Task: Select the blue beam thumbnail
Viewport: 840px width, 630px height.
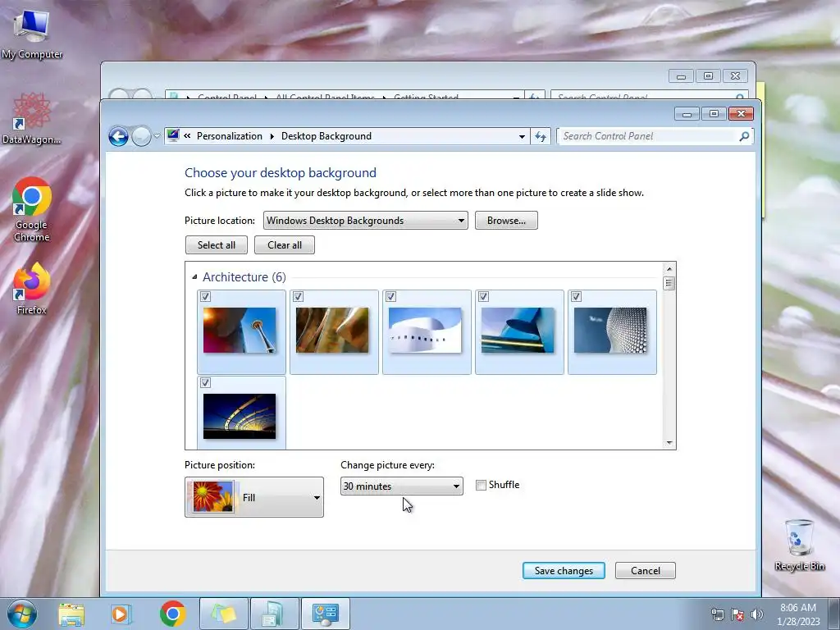Action: (x=518, y=330)
